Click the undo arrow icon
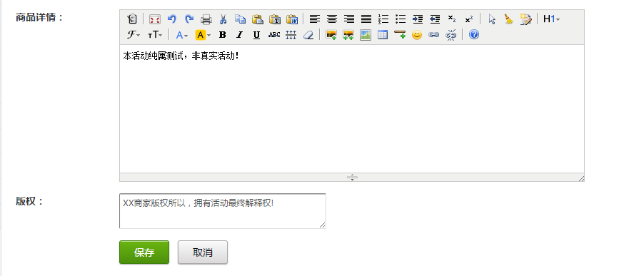 pyautogui.click(x=172, y=19)
